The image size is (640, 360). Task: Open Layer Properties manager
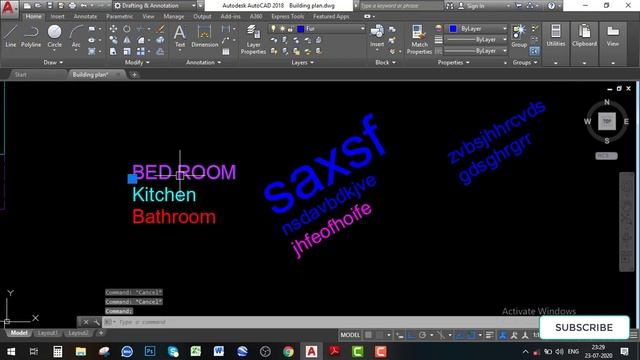click(x=253, y=39)
